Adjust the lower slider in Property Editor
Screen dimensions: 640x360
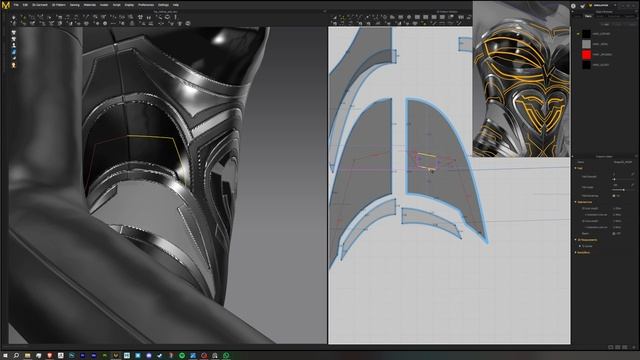click(x=623, y=190)
